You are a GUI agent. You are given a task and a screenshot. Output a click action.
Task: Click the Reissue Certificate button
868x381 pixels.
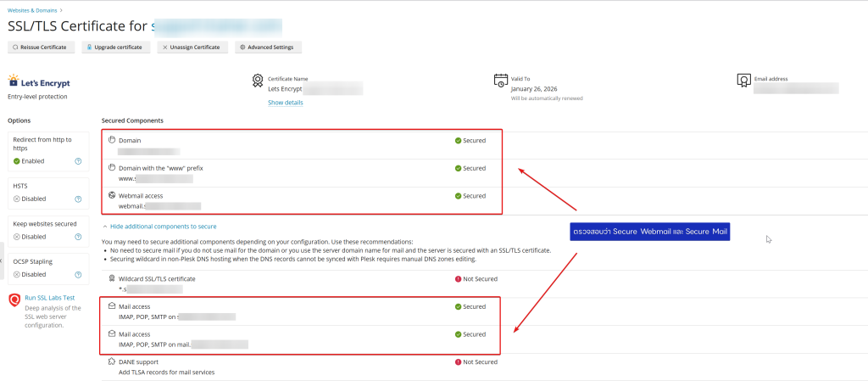click(x=41, y=48)
